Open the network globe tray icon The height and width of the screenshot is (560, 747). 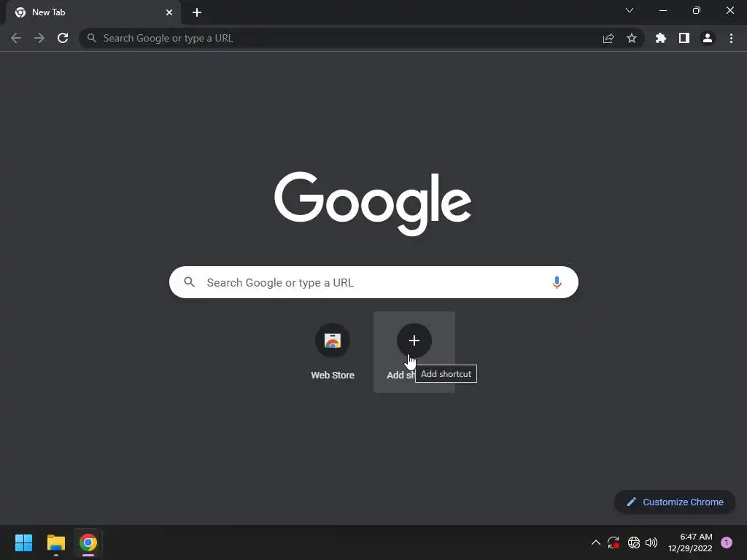coord(634,542)
